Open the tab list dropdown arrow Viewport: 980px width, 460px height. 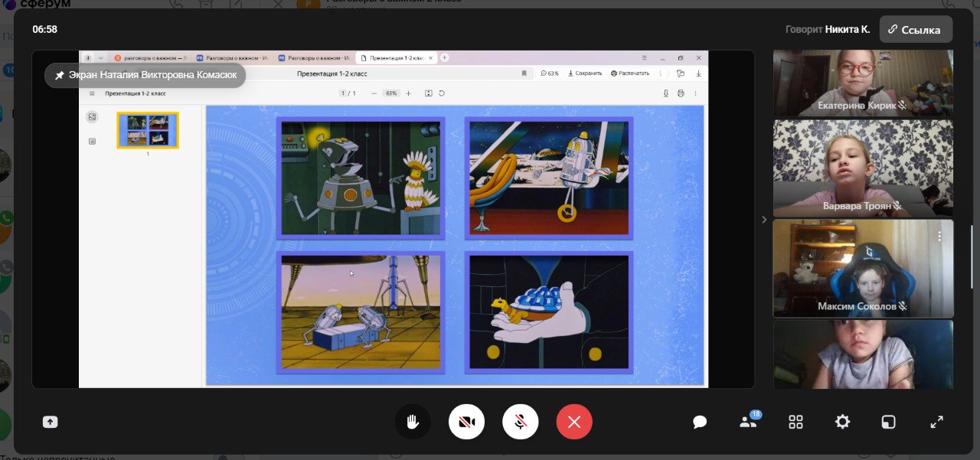[x=100, y=57]
